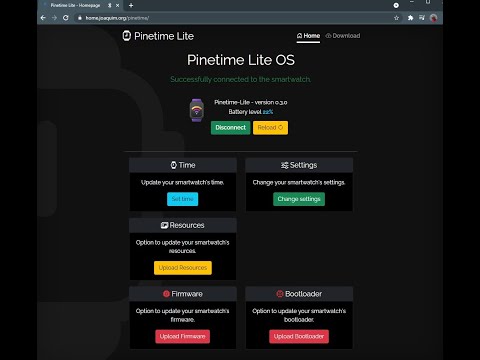Click 'Update your smartwatch's time' text
The width and height of the screenshot is (480, 360).
tap(182, 182)
